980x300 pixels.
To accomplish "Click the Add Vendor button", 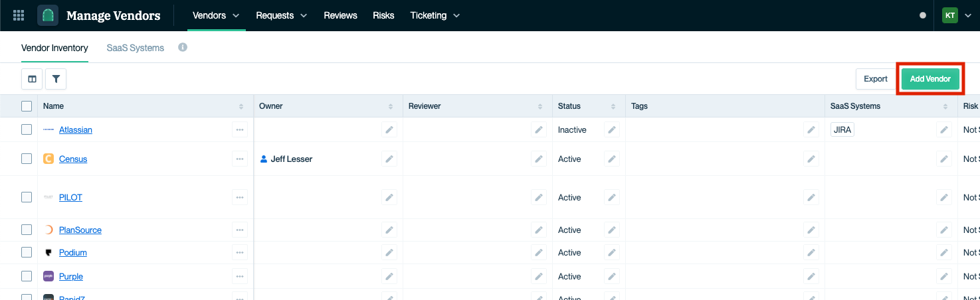I will pos(930,79).
